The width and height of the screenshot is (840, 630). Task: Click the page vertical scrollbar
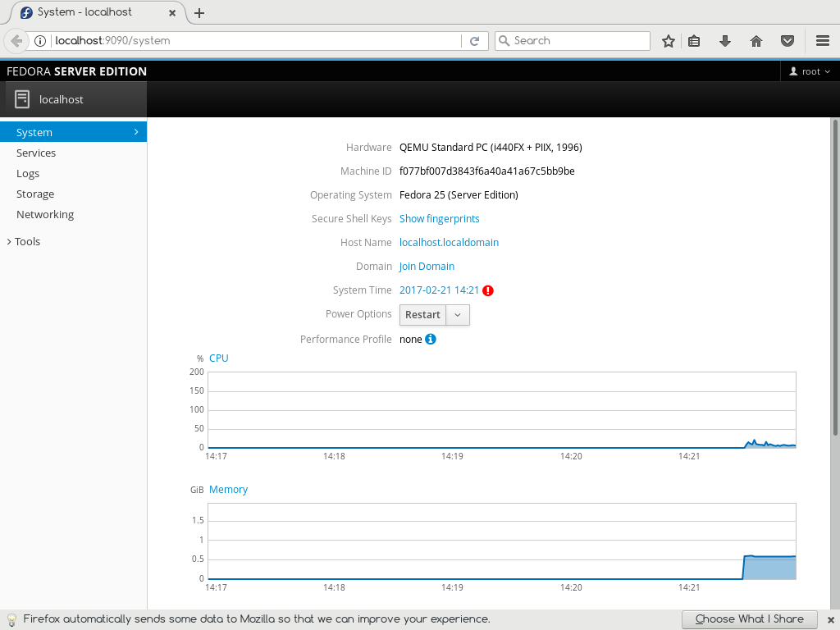tap(834, 279)
